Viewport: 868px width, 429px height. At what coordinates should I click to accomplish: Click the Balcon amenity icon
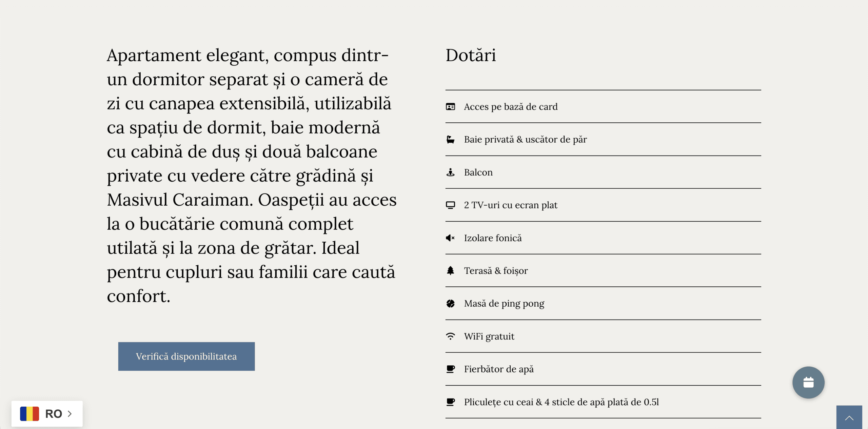click(450, 172)
